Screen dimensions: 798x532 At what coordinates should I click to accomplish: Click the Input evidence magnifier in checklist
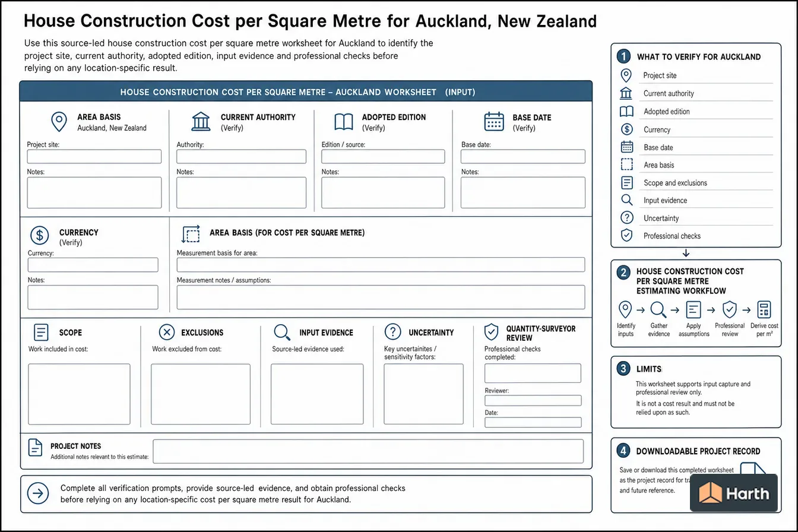(626, 200)
